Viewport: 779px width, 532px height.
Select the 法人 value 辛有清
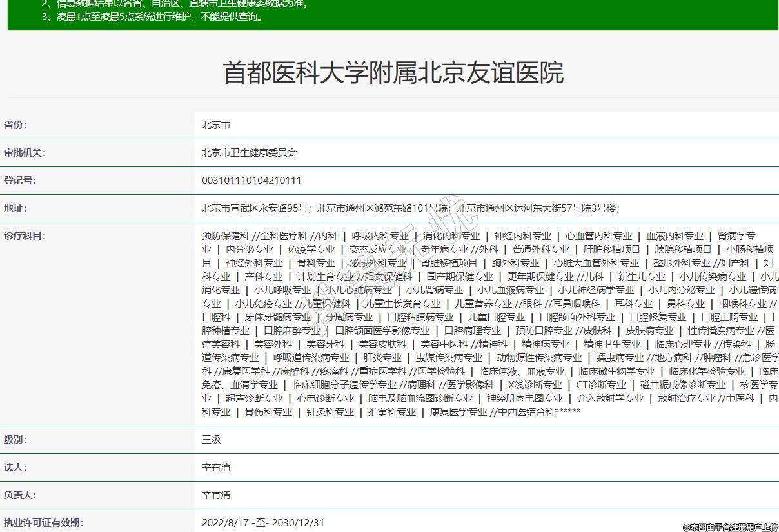click(x=216, y=468)
